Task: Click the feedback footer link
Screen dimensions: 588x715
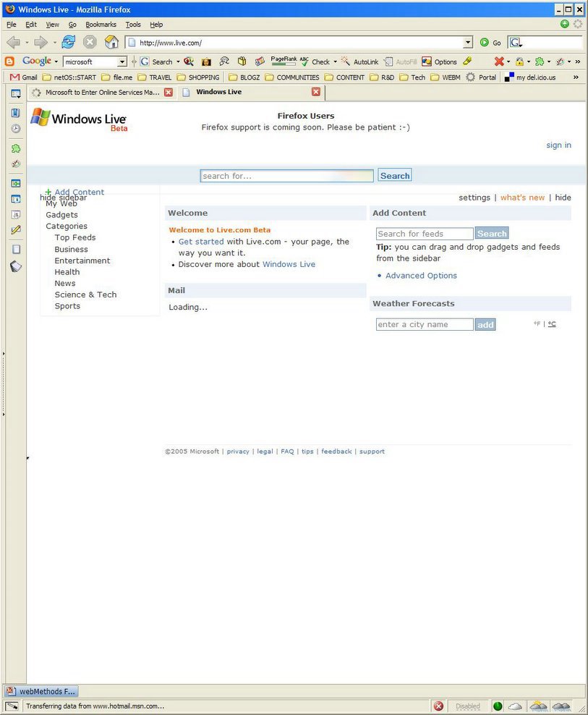Action: [x=336, y=452]
